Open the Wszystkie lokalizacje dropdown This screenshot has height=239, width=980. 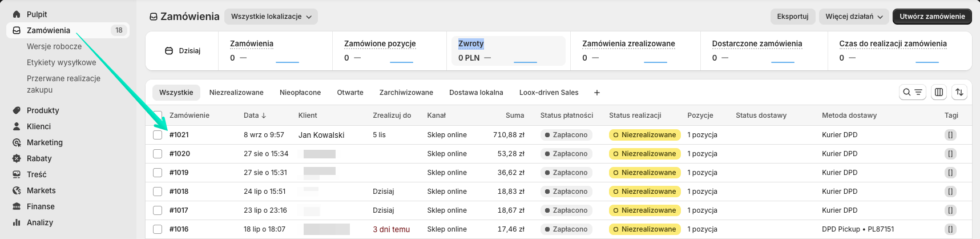coord(271,17)
